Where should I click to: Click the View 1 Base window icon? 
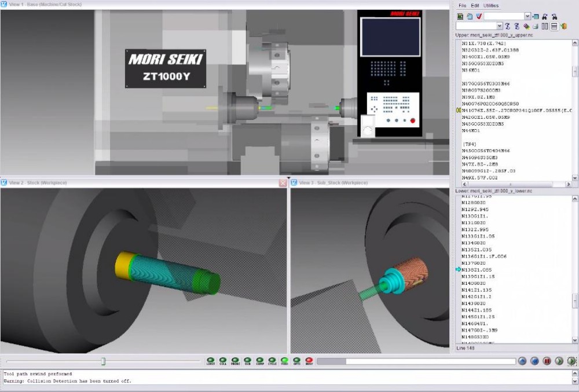pos(4,5)
